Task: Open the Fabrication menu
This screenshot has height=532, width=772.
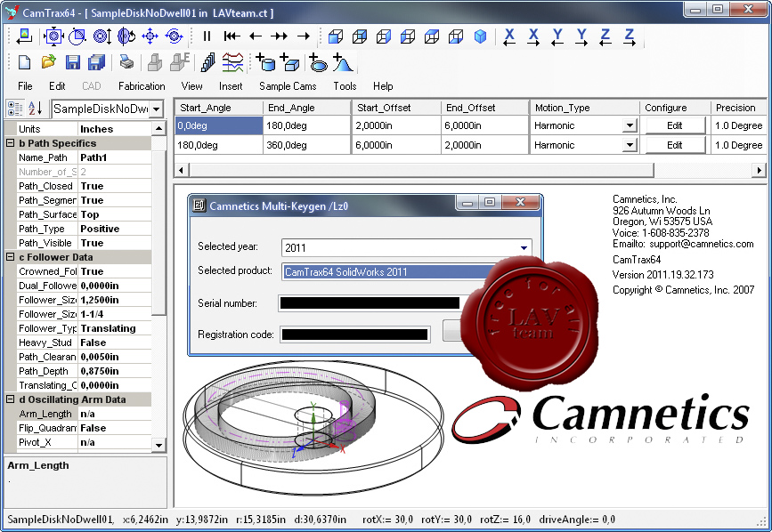Action: pyautogui.click(x=142, y=86)
